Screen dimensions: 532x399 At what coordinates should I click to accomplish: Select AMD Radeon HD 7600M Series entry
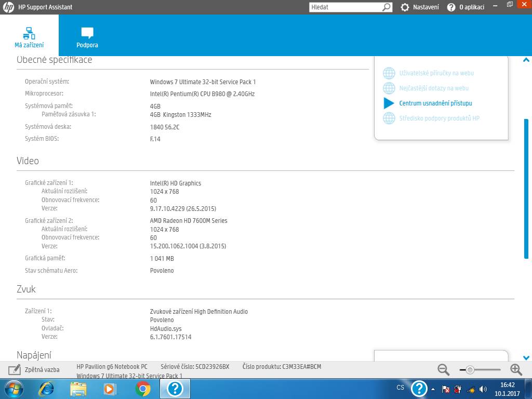189,220
